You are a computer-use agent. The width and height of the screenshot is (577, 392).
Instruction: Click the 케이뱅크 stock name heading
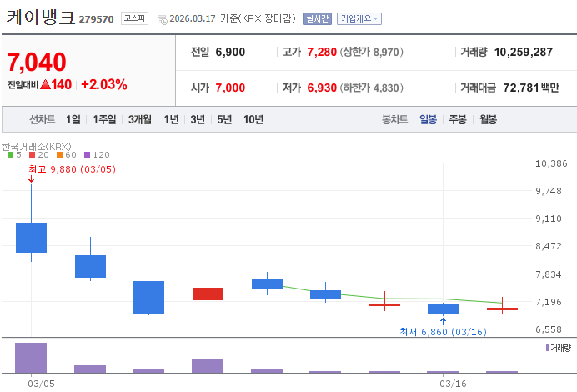coord(41,18)
